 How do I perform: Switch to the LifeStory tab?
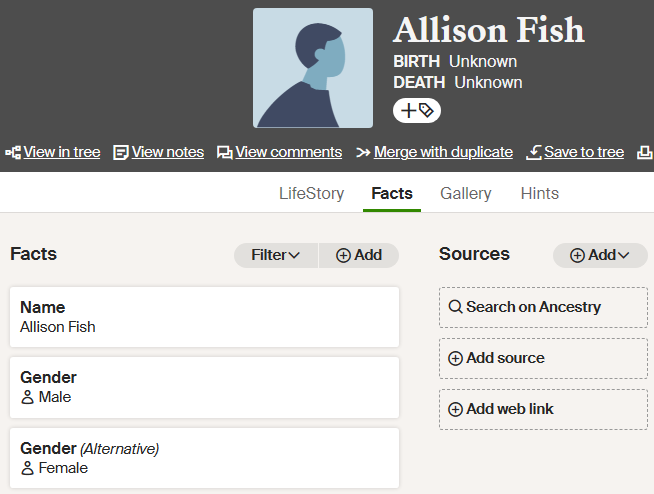(311, 194)
